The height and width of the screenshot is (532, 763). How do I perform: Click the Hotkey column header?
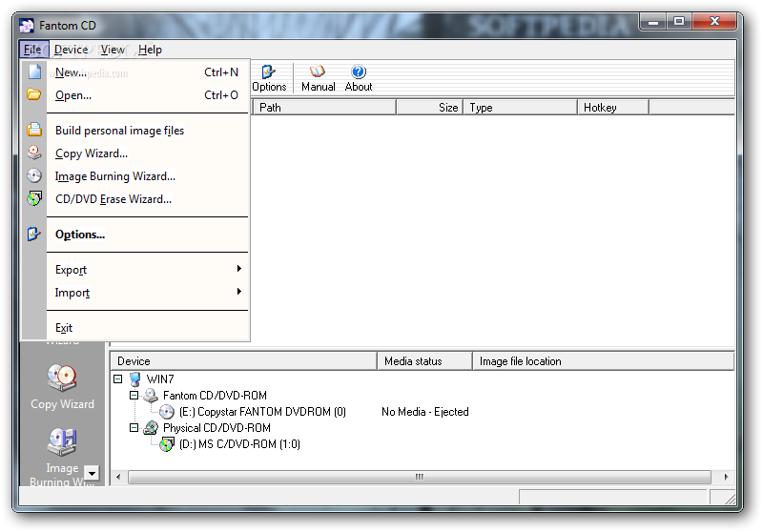tap(613, 108)
